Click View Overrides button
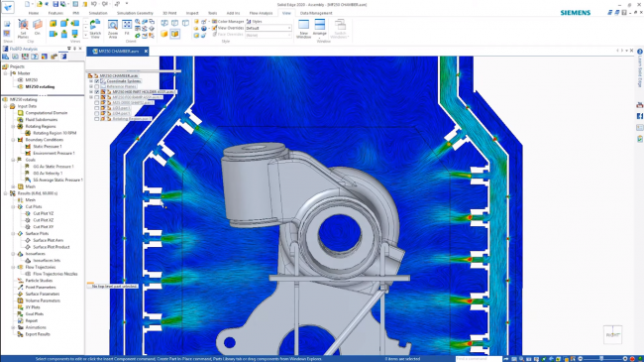644x362 pixels. [228, 28]
